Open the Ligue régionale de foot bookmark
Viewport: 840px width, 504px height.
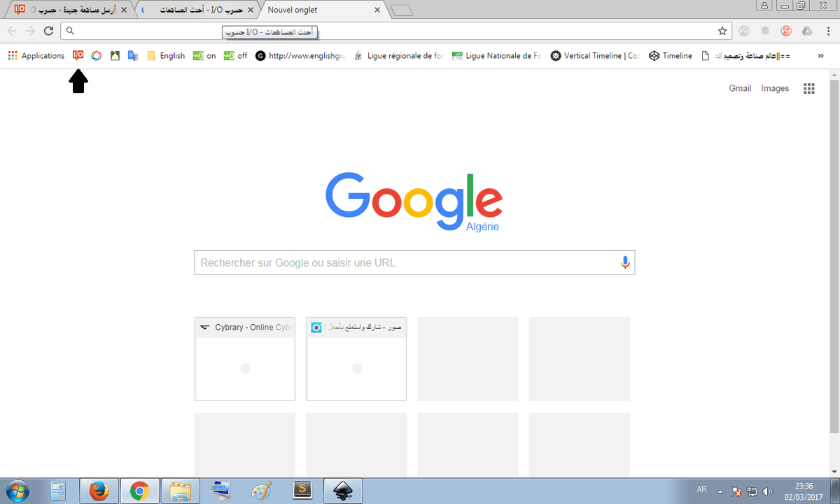[399, 56]
